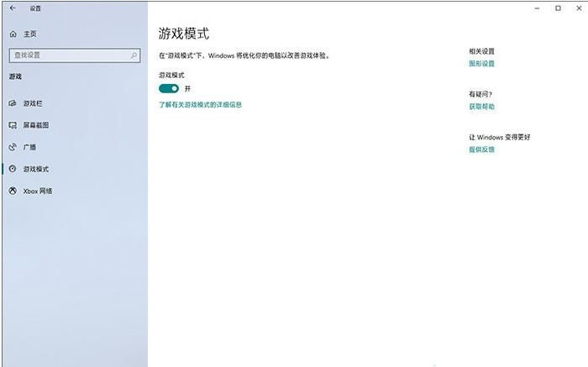
Task: Open the 了解有关游戏模式的详细信息 link
Action: [x=200, y=105]
